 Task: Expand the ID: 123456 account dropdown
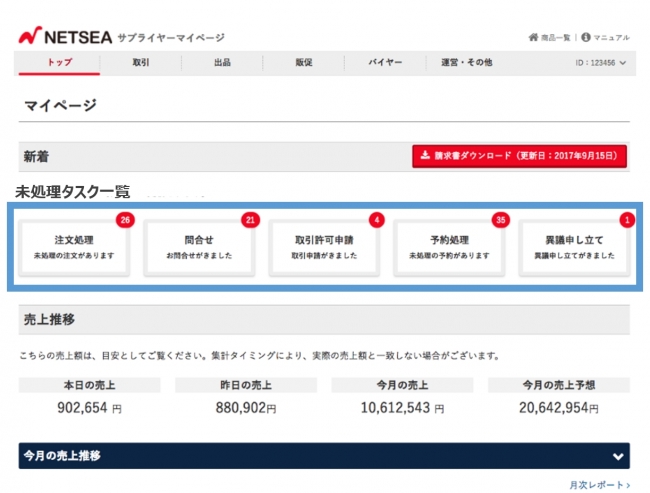601,63
